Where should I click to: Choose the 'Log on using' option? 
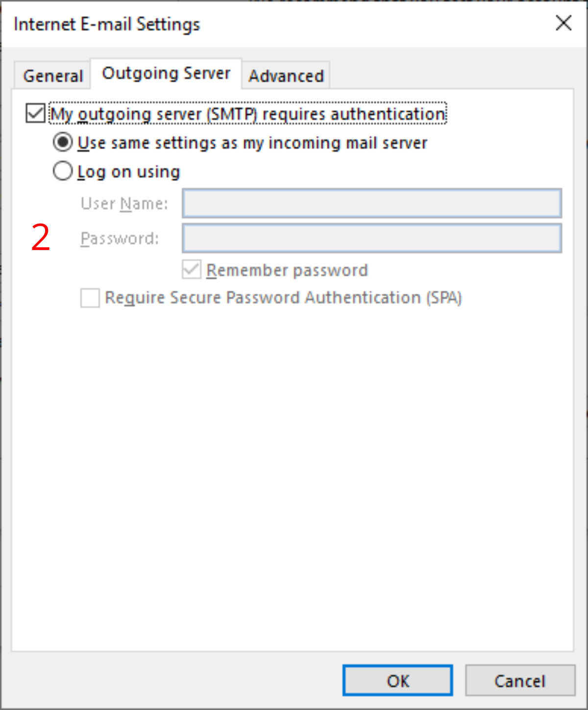62,171
